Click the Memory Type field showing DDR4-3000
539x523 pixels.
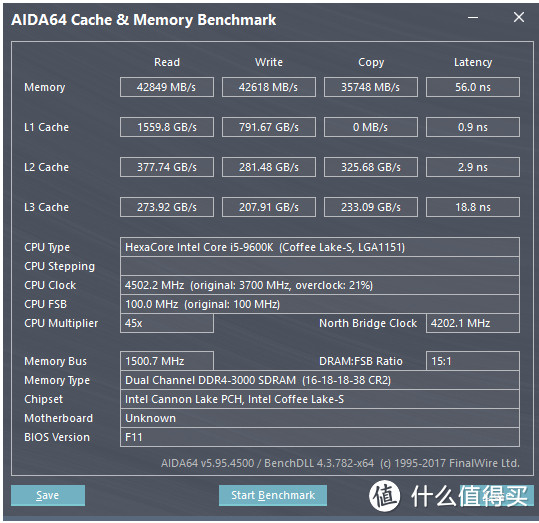pos(320,380)
